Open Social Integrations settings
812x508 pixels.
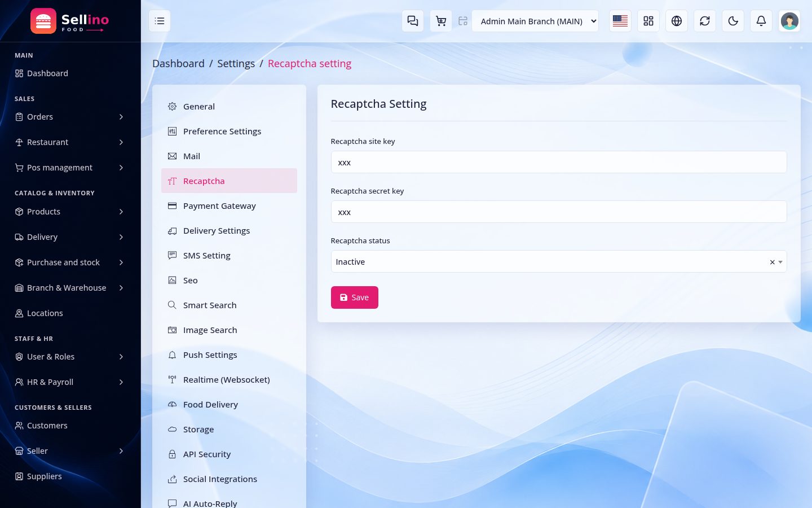(229, 479)
